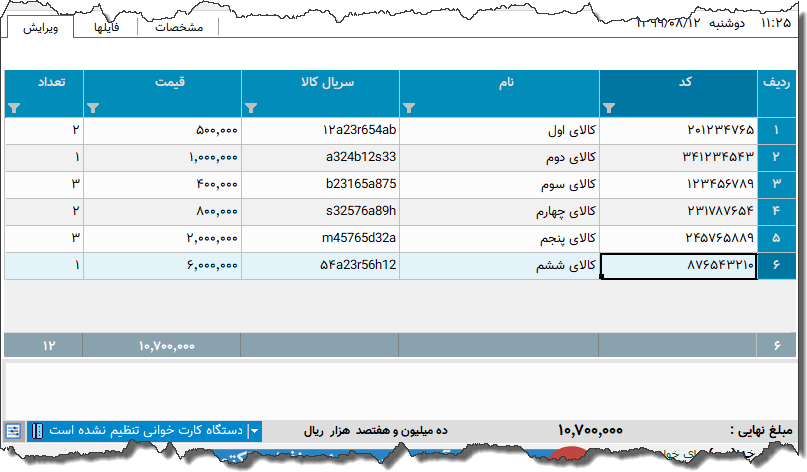Click price cell ۱,۰۰۰,۰۰۰ of second row

[x=162, y=157]
